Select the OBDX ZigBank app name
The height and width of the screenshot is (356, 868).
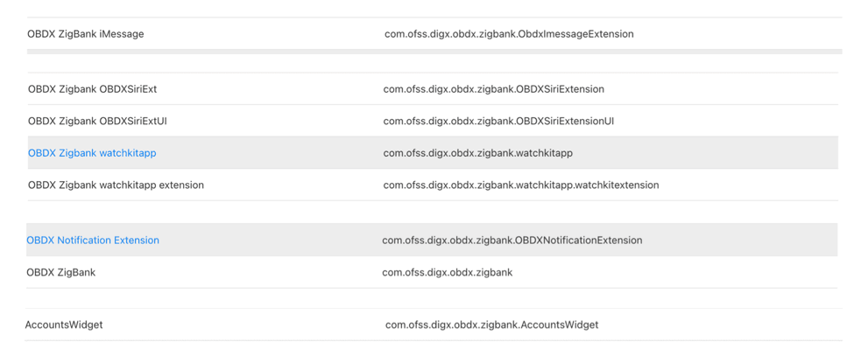61,273
